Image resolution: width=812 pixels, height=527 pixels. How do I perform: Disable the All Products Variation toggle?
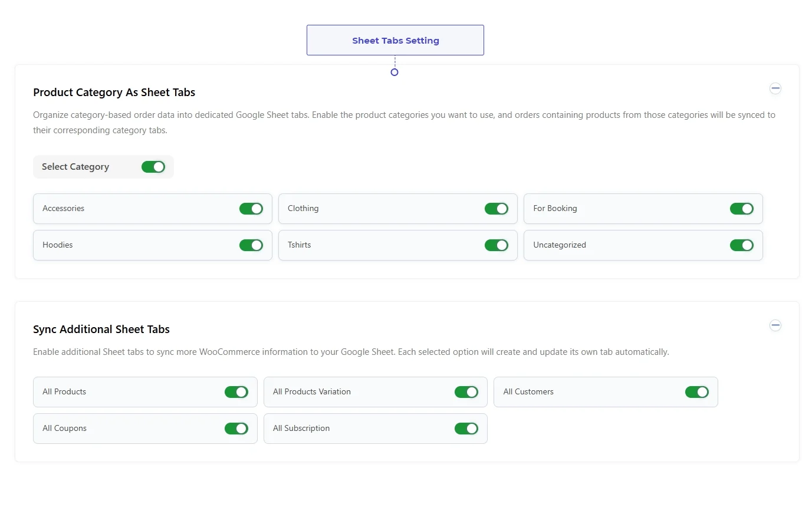pyautogui.click(x=466, y=392)
